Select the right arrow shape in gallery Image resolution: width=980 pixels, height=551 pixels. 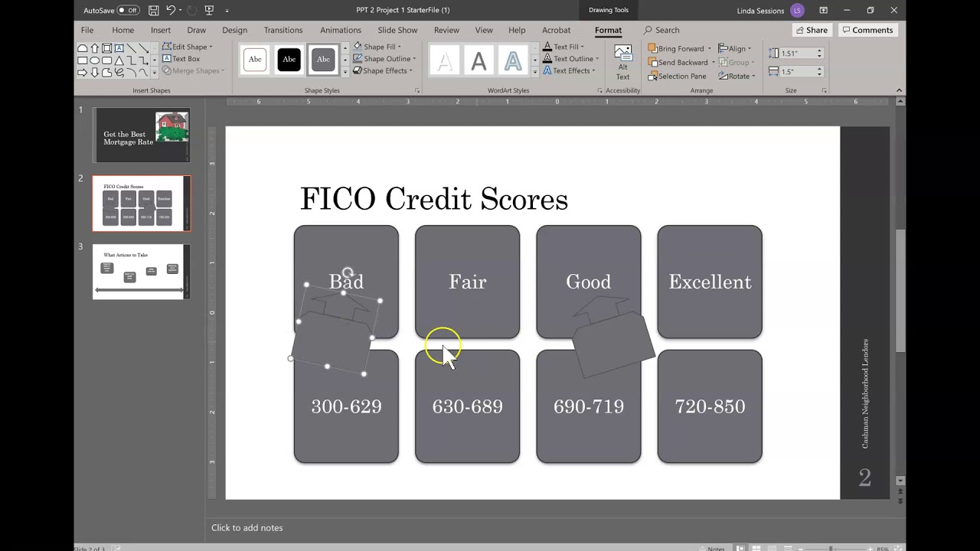coord(82,73)
